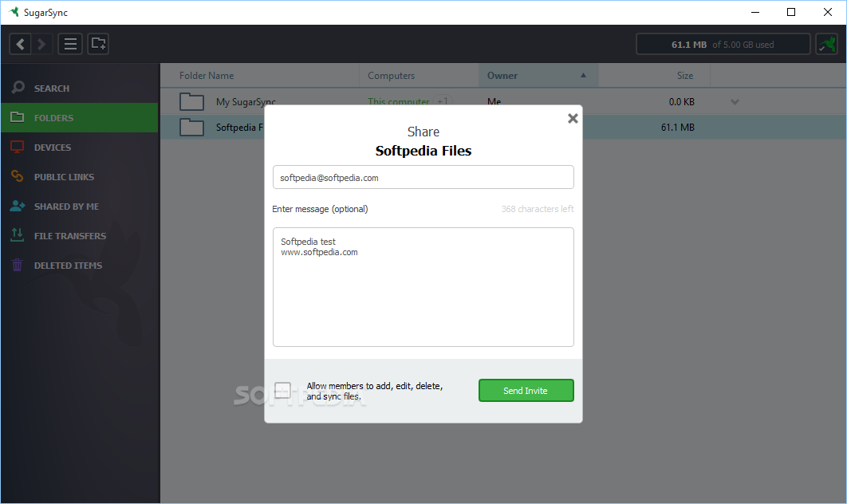Click the File Transfers arrows icon
This screenshot has height=504, width=847.
tap(18, 235)
